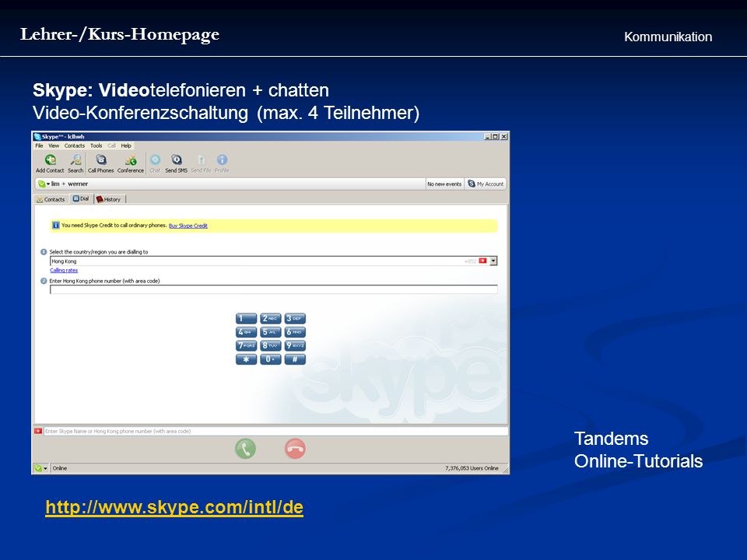This screenshot has width=747, height=560.
Task: Open the View menu
Action: [54, 145]
